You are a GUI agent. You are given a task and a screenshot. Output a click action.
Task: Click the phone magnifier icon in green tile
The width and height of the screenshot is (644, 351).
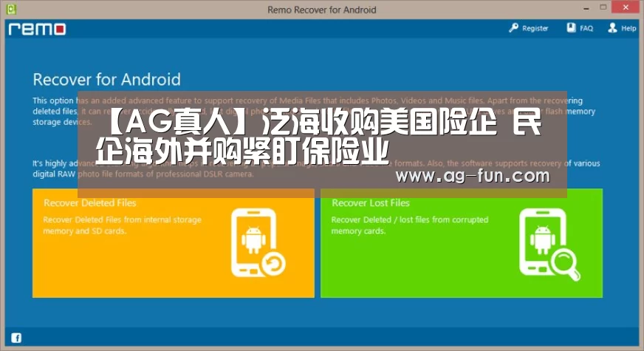(549, 244)
